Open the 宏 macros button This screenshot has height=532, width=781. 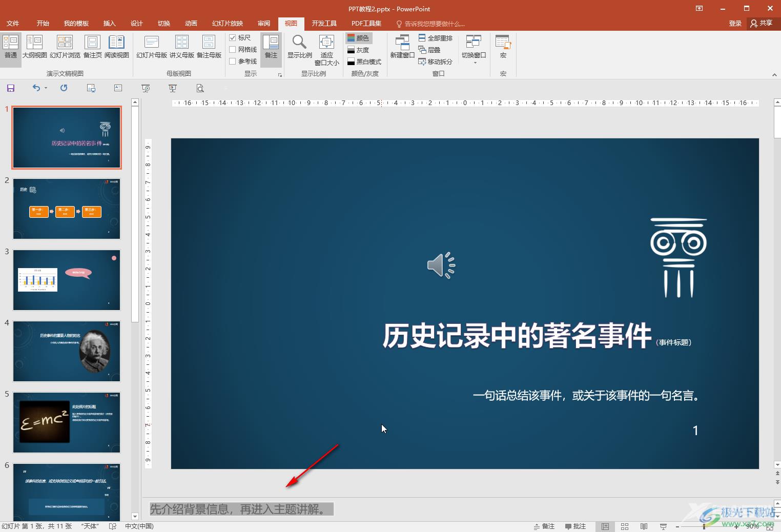[x=503, y=47]
